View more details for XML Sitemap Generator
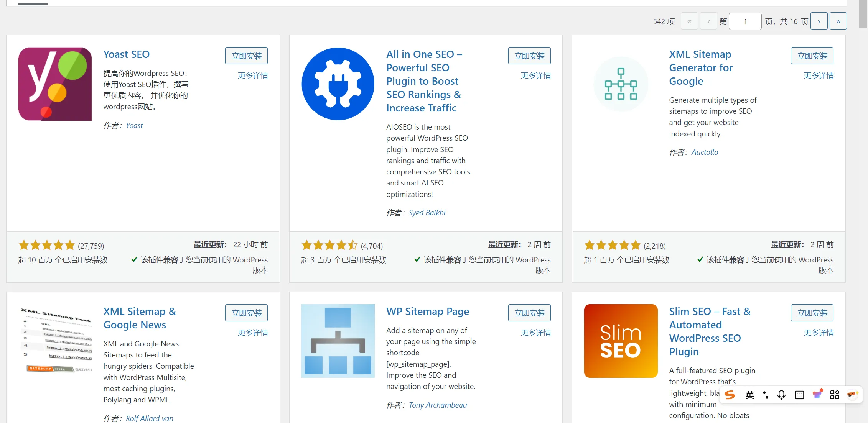 (x=819, y=75)
